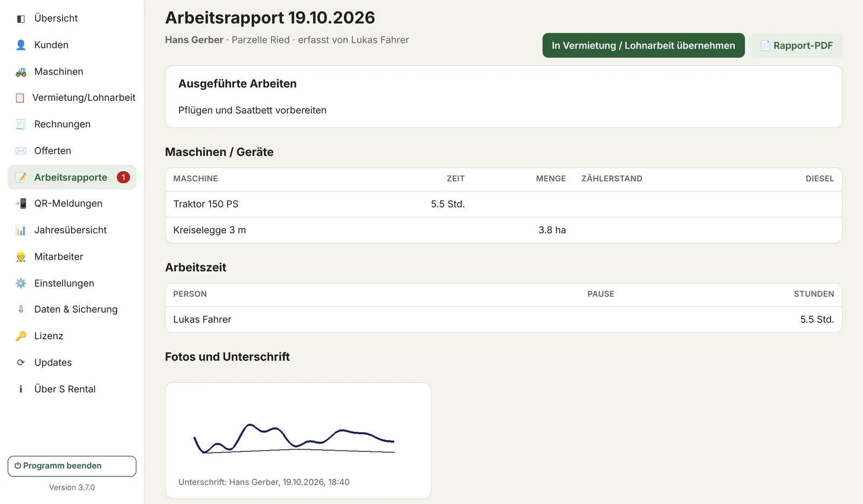Screen dimensions: 863x504
Task: Click the Mitarbeiter worker icon
Action: tap(21, 257)
